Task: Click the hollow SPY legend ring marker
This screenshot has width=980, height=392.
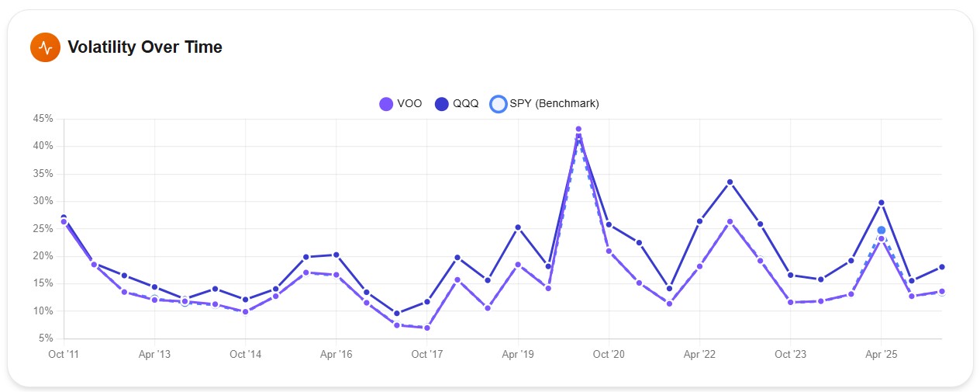Action: [x=499, y=103]
